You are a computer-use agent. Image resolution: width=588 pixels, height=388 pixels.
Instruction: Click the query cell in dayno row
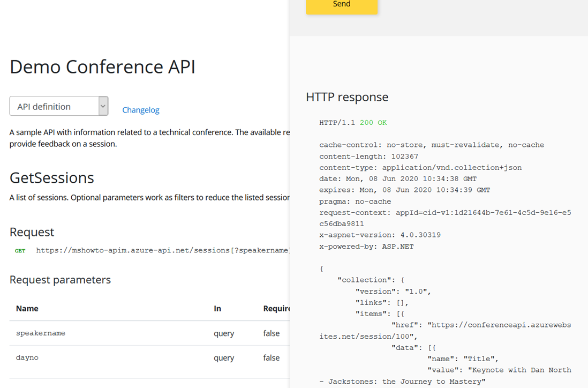(x=224, y=358)
